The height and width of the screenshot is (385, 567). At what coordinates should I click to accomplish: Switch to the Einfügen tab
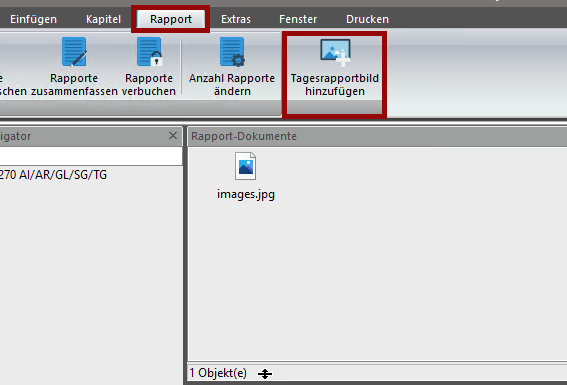click(33, 19)
